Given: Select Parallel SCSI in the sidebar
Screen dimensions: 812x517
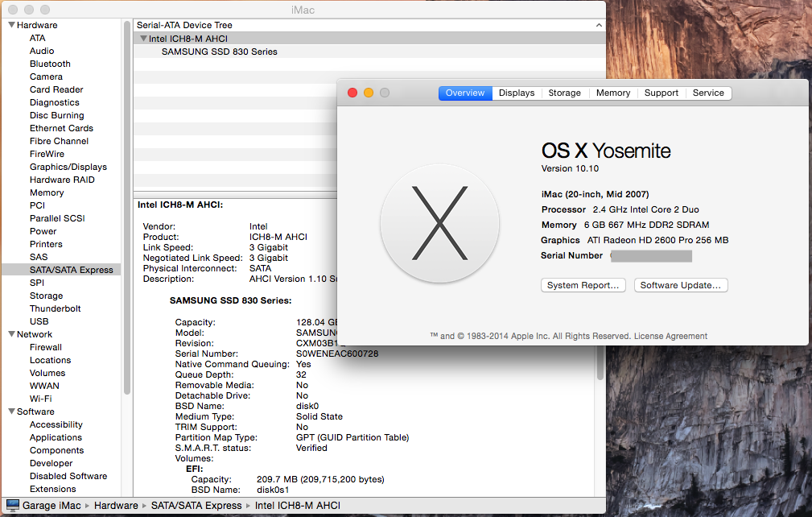Looking at the screenshot, I should coord(57,218).
